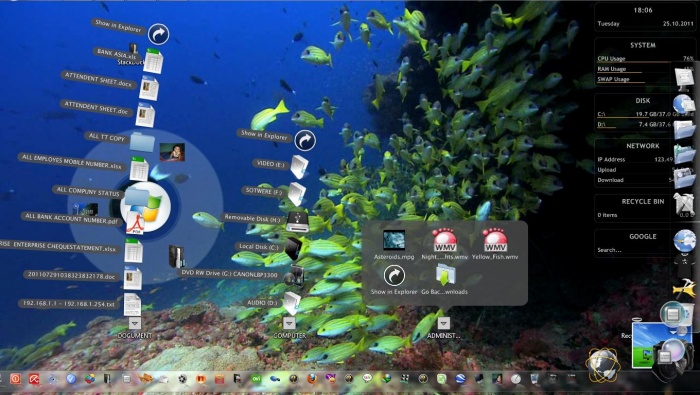
Task: Open the white envelope mail dock icon
Action: pos(164,379)
